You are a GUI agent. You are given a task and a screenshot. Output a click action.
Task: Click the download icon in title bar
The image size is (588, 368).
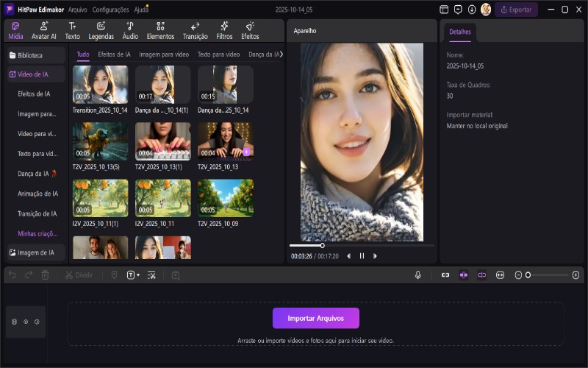point(472,10)
